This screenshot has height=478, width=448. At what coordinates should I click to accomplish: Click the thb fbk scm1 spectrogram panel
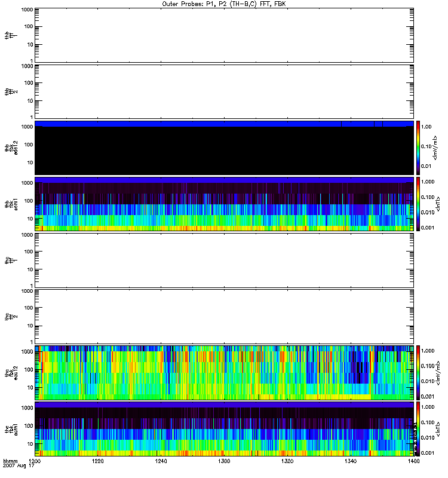224,204
